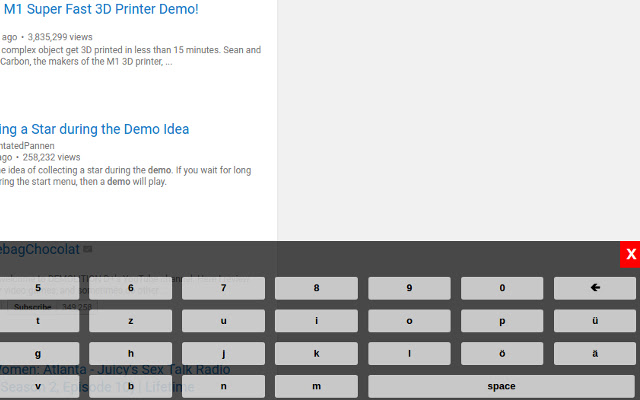Tap the v key on keyboard
Image resolution: width=640 pixels, height=400 pixels.
pos(39,386)
